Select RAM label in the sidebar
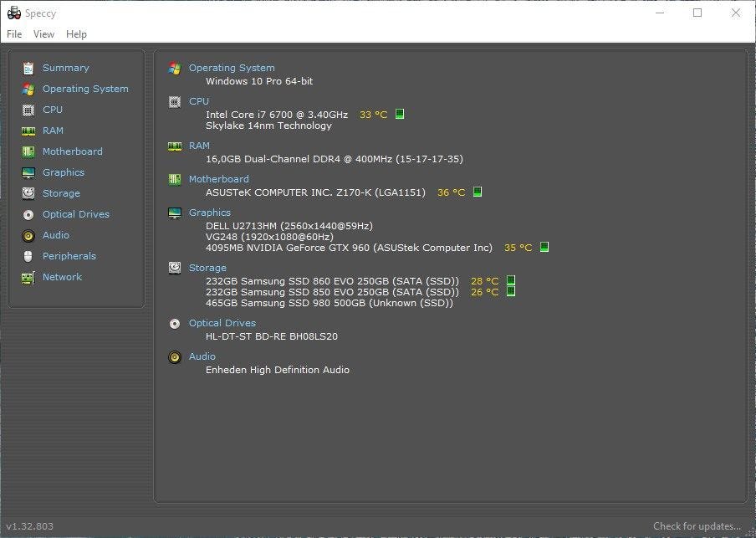Viewport: 756px width, 538px height. point(53,131)
